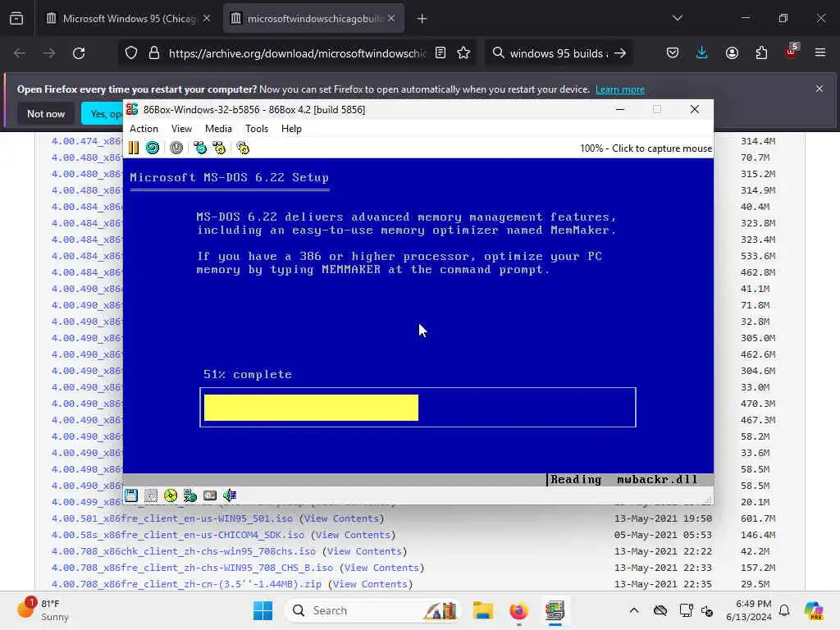Open 4.00.58s CHICOM4_SDK.iso link
The image size is (840, 630).
(x=178, y=535)
